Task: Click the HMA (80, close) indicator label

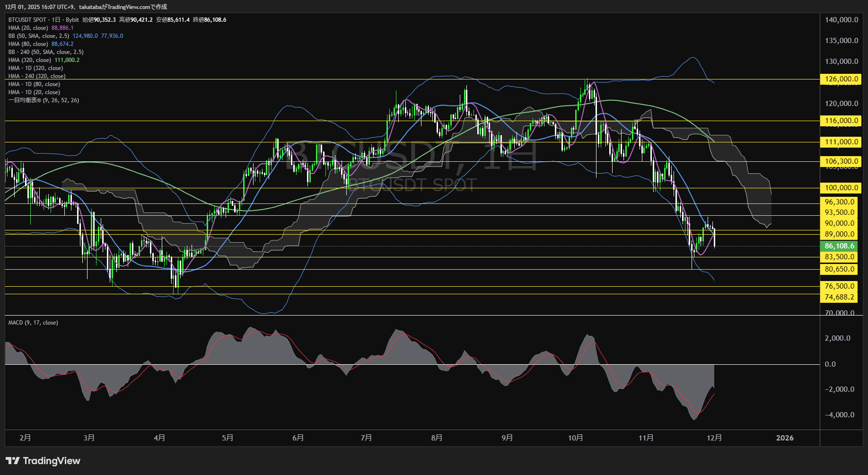Action: pos(28,44)
